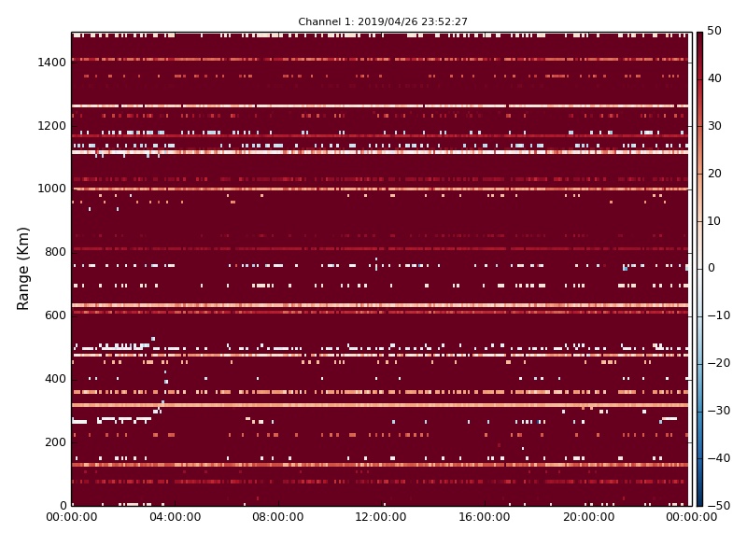Click the y-axis tick label '200'
747x560 pixels.
click(55, 441)
